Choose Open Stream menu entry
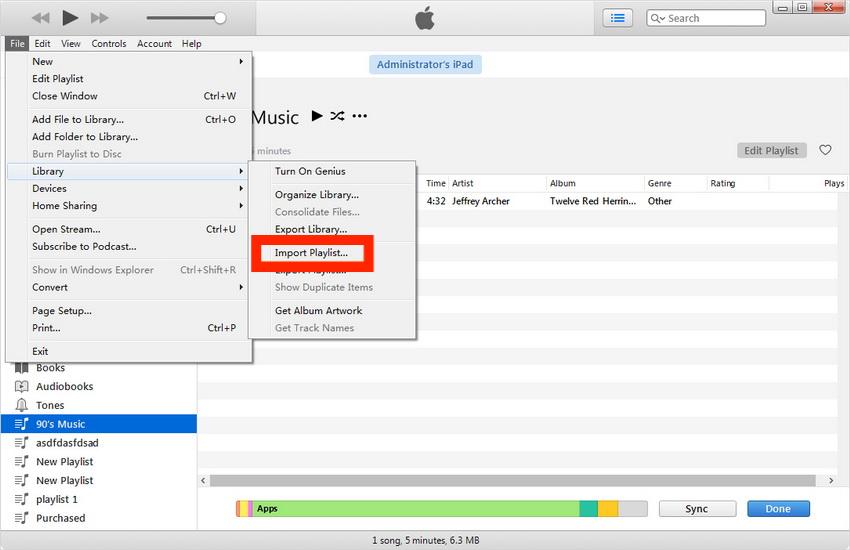850x550 pixels. click(x=129, y=229)
